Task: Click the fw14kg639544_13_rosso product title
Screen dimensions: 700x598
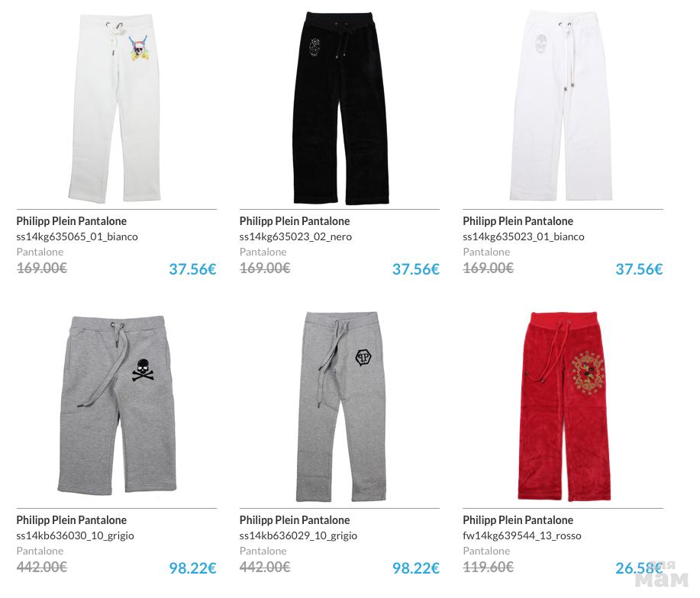Action: point(518,520)
